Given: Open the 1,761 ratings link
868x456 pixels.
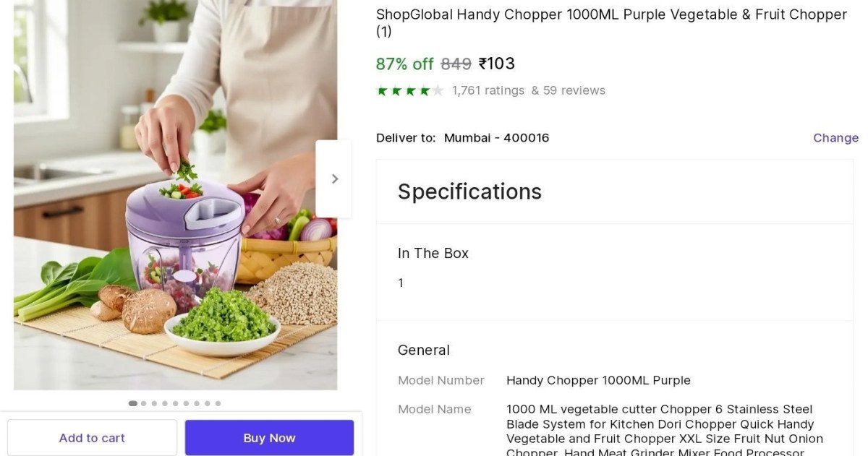Looking at the screenshot, I should (488, 90).
